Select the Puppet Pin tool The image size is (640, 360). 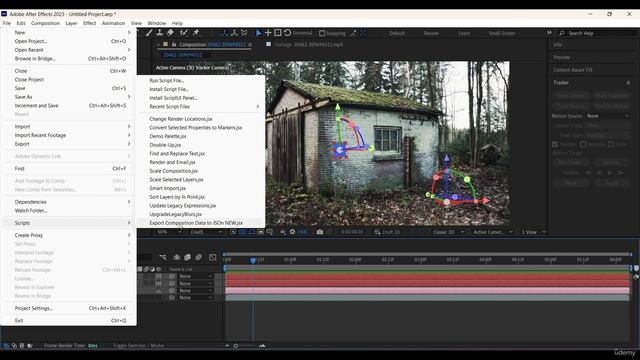(196, 33)
